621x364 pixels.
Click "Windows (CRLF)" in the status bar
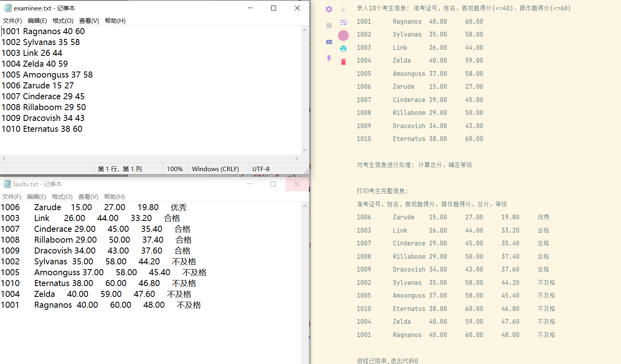click(215, 169)
